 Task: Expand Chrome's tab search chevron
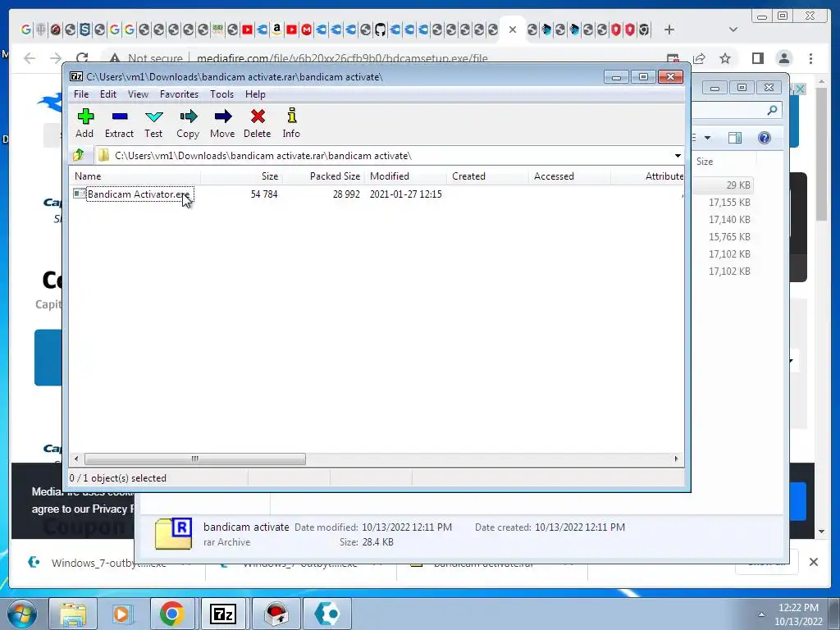pyautogui.click(x=733, y=30)
